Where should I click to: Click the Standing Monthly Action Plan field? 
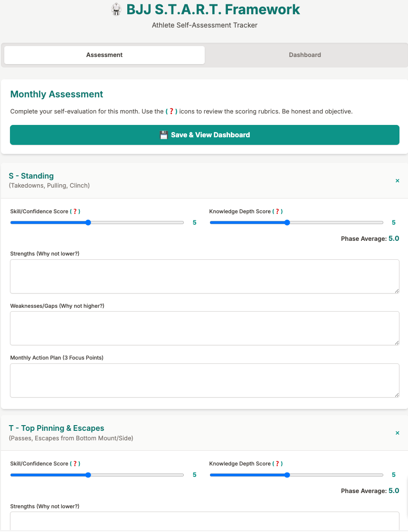tap(205, 380)
